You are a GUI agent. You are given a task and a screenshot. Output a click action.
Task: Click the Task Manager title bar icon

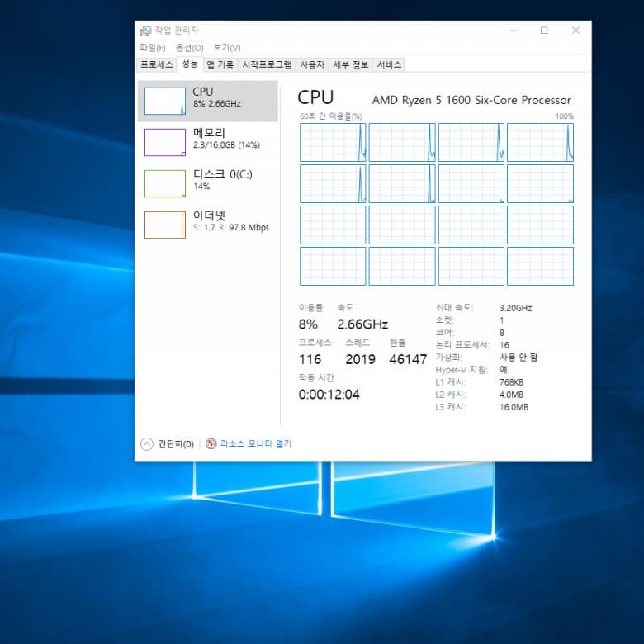click(x=145, y=31)
